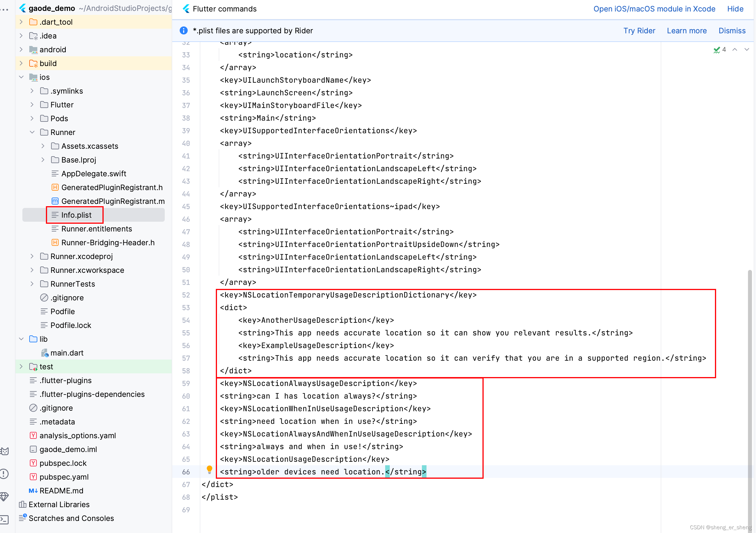This screenshot has width=756, height=533.
Task: Dismiss the plist support banner
Action: click(x=732, y=31)
